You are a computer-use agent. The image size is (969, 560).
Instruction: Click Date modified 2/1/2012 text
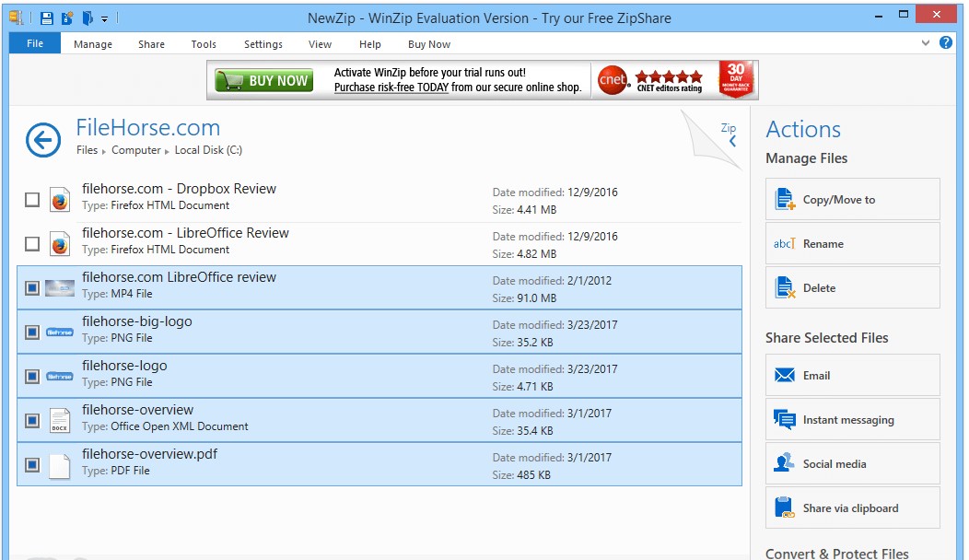coord(552,281)
